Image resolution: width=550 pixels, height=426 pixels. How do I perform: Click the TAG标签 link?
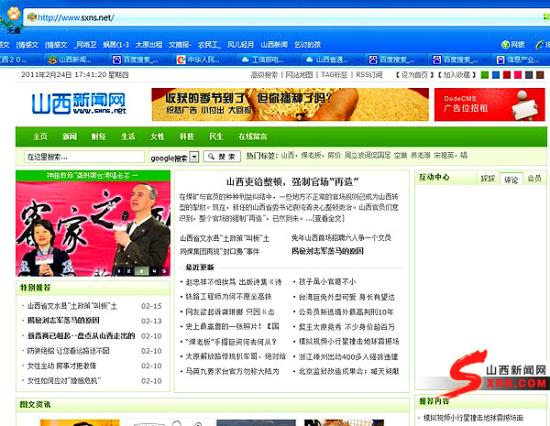334,75
